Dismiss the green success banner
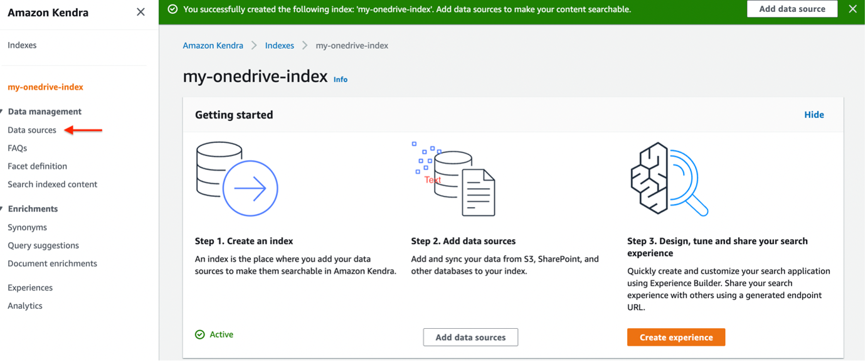 coord(852,9)
